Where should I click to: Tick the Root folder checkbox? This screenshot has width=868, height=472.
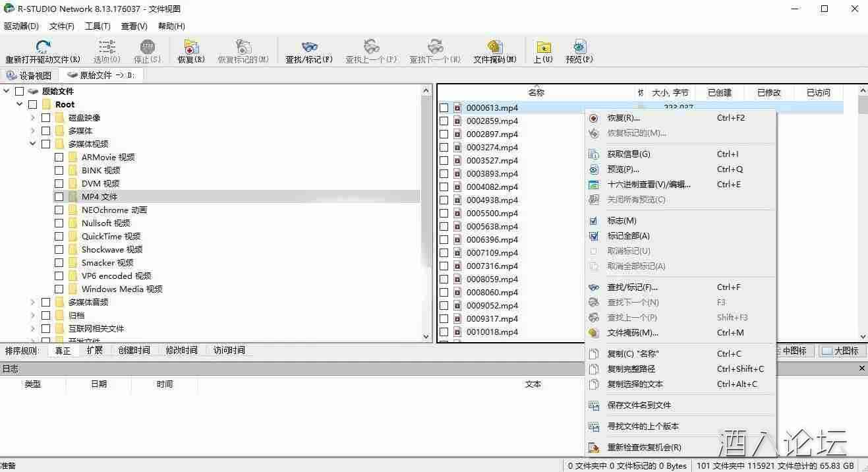point(32,104)
